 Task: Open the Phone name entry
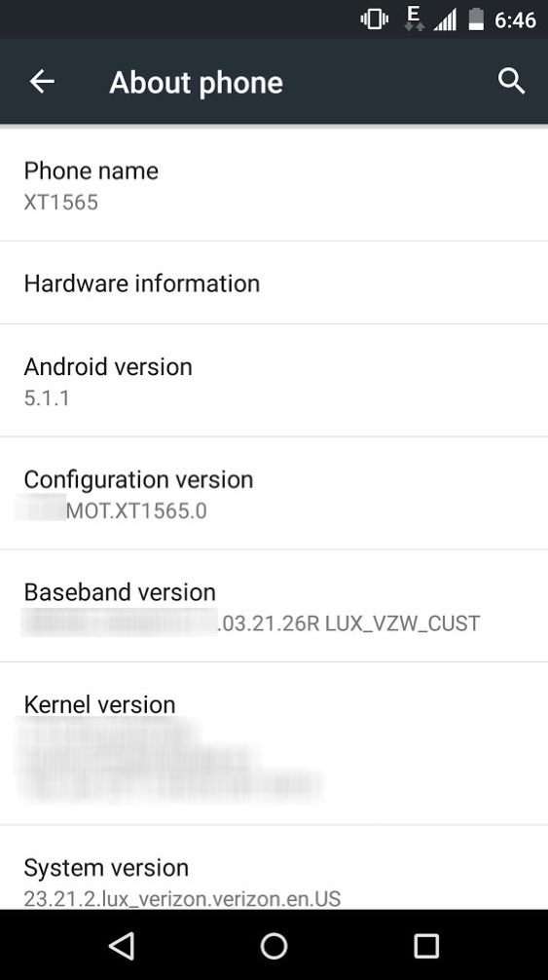(274, 185)
